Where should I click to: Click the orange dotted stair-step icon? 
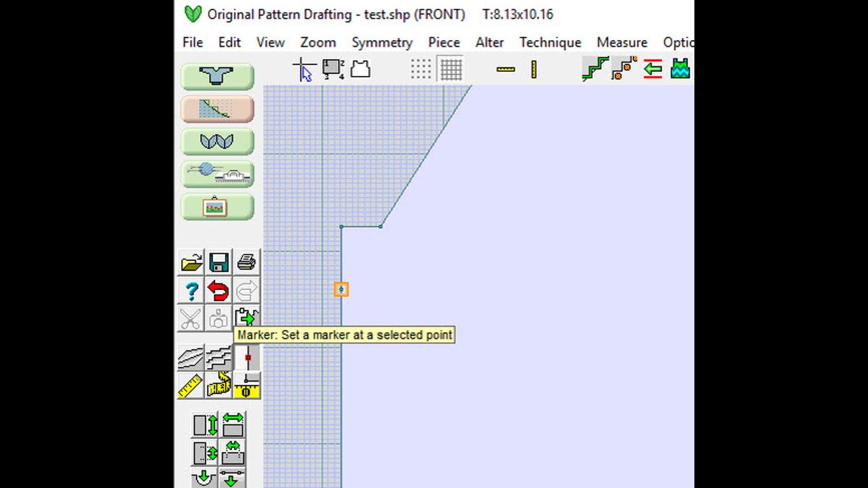(x=624, y=69)
